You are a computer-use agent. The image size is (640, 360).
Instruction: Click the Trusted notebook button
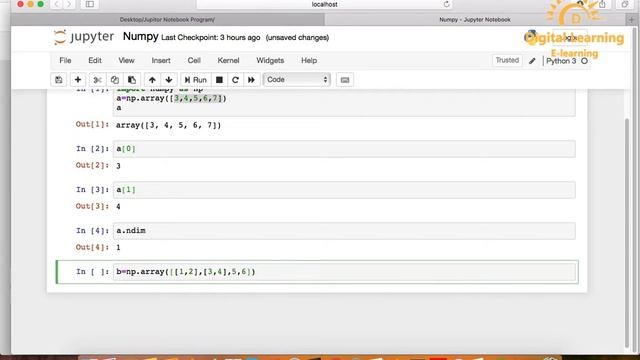(507, 60)
